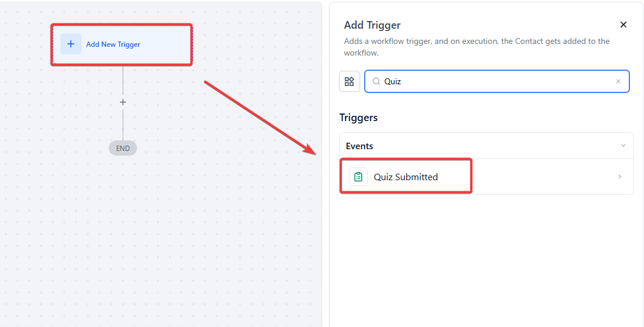Click the 'Add Trigger' panel title

[372, 25]
